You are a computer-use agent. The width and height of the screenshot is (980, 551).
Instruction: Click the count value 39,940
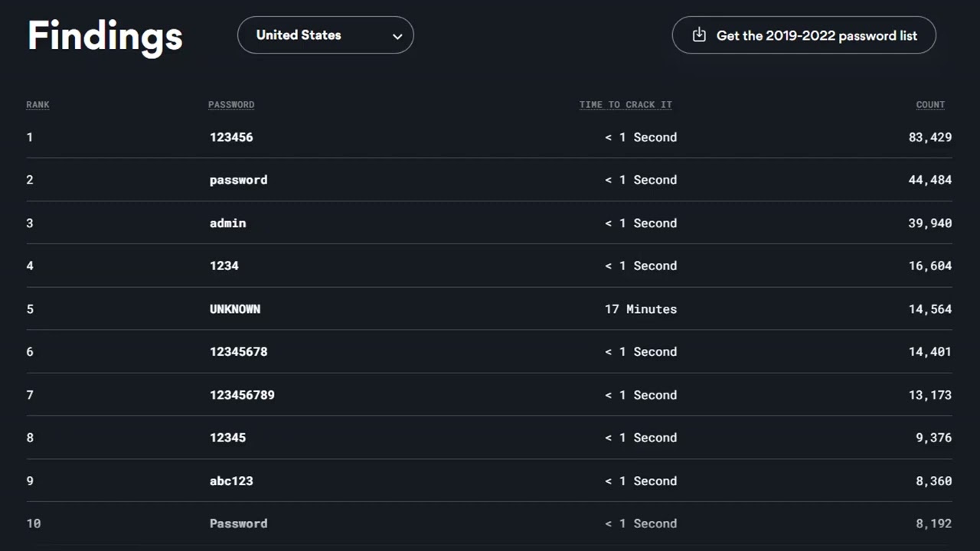(930, 223)
